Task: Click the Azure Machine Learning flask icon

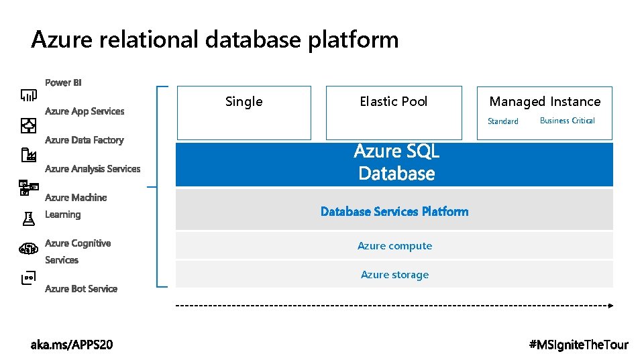Action: [29, 219]
